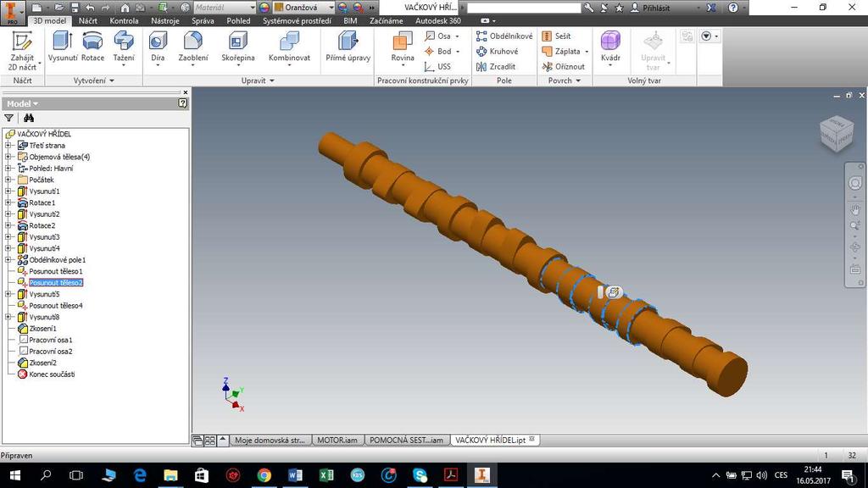Select the Vysunutí extrude tool
Viewport: 868px width, 488px height.
(63, 47)
